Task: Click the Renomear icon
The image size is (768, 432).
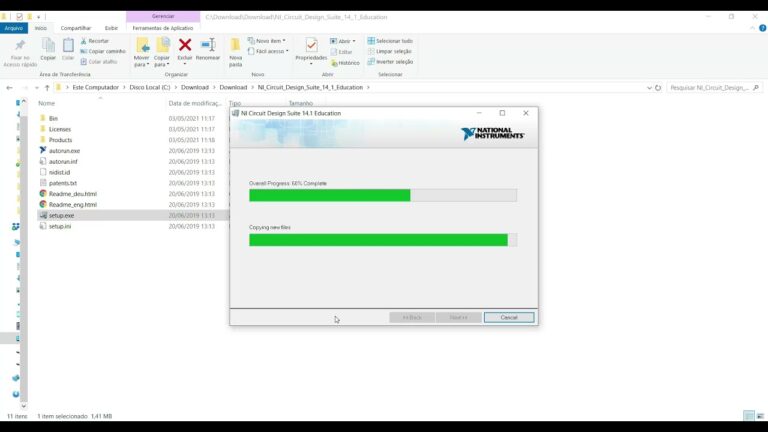Action: tap(208, 45)
